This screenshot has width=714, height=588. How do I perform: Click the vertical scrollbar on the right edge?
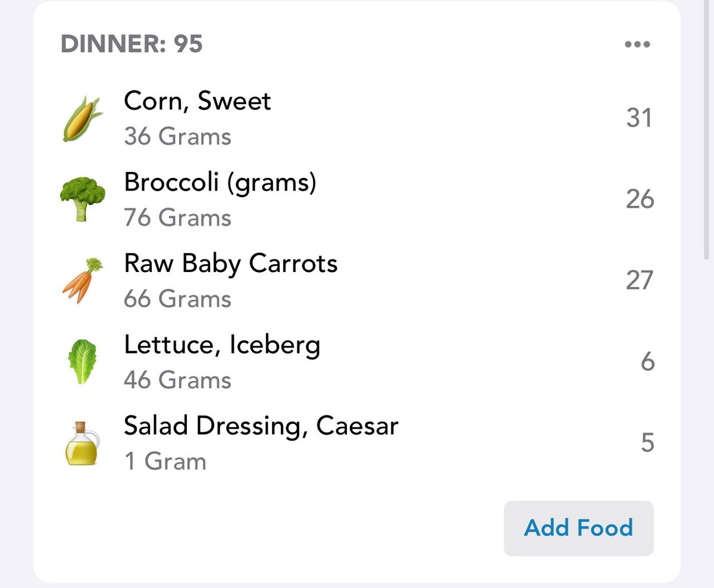coord(706,131)
